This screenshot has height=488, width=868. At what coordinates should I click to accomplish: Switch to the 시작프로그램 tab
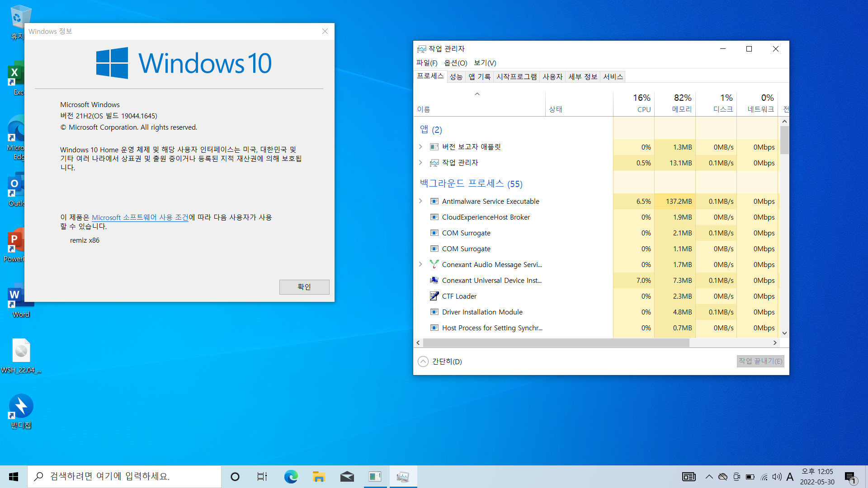[x=517, y=77]
